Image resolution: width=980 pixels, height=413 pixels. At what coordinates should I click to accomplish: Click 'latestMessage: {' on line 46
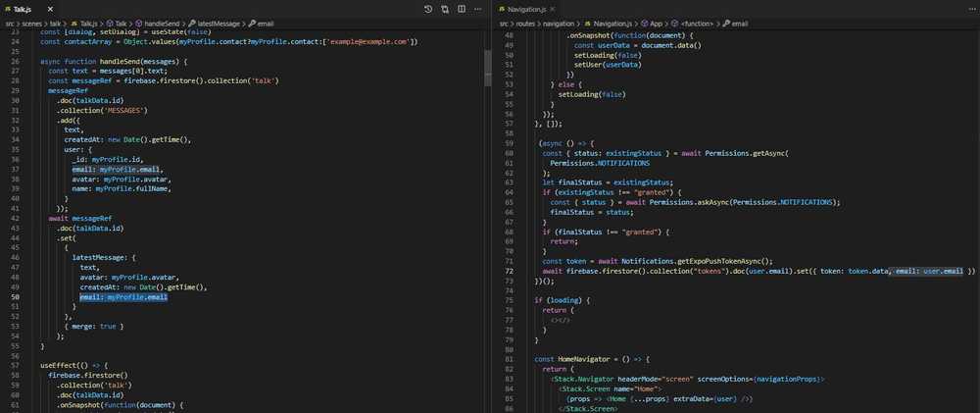pyautogui.click(x=104, y=258)
